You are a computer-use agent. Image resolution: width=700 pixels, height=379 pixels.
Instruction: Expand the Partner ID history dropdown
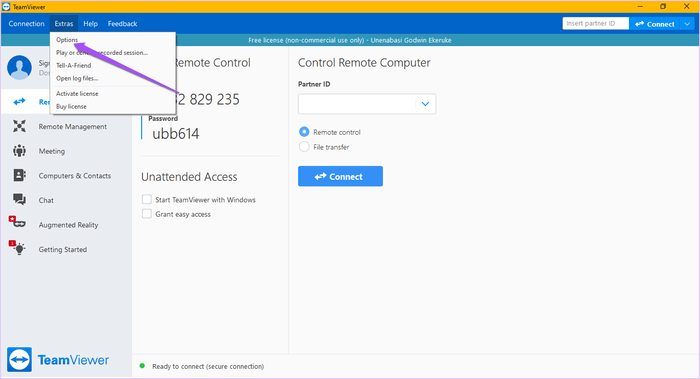[x=425, y=104]
